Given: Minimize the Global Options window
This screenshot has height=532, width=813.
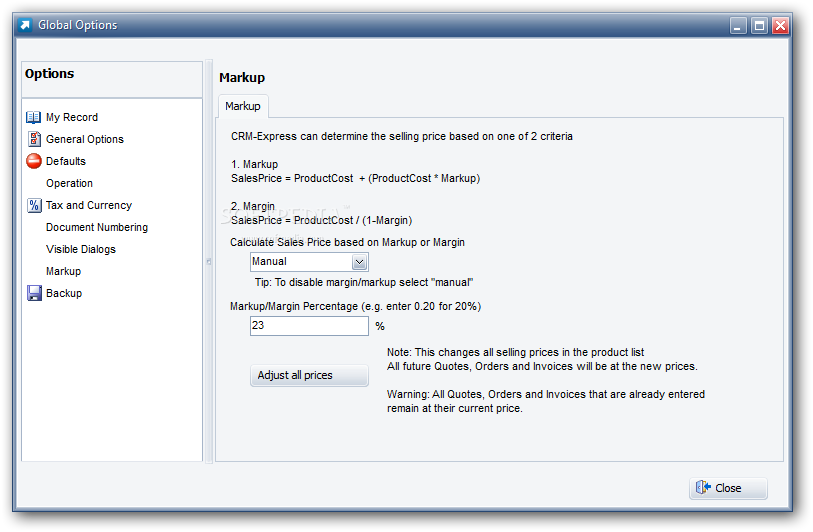Looking at the screenshot, I should click(x=738, y=25).
